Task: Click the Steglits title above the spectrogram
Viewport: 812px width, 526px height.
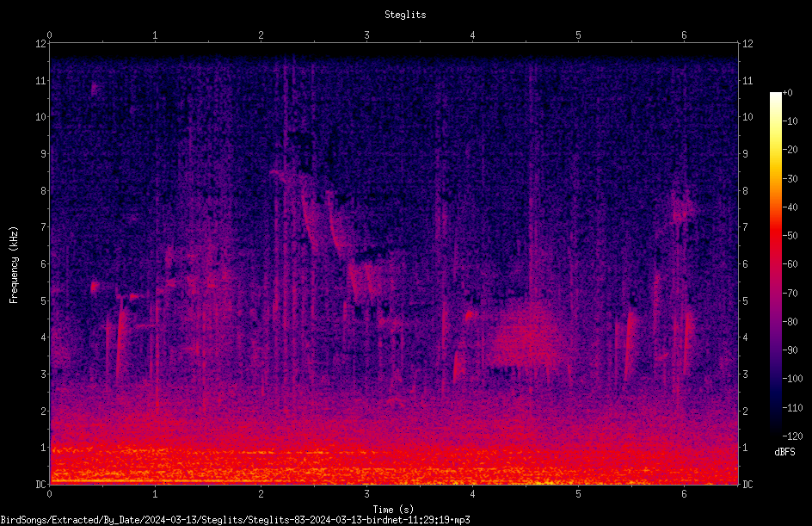Action: pyautogui.click(x=405, y=15)
